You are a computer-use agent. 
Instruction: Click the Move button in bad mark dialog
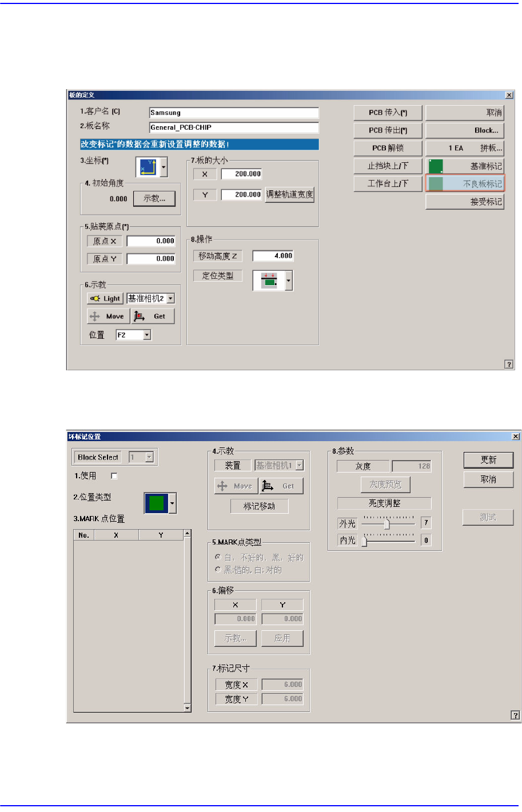(x=236, y=486)
